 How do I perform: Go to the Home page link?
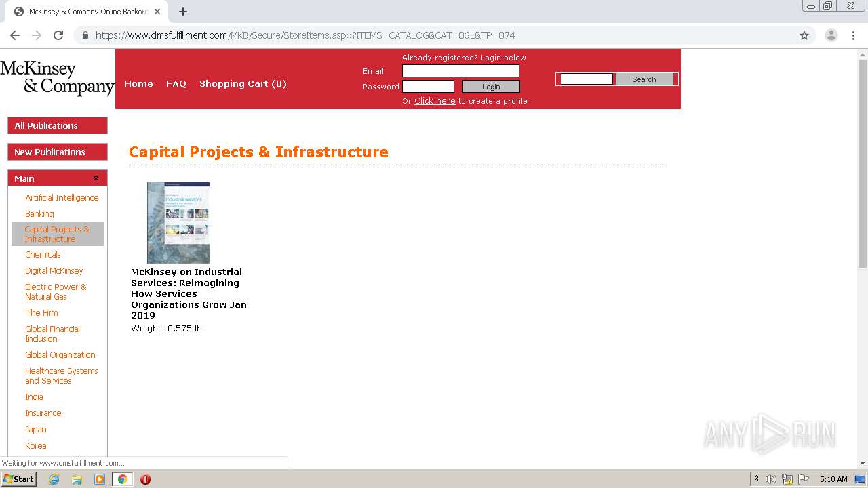tap(138, 83)
